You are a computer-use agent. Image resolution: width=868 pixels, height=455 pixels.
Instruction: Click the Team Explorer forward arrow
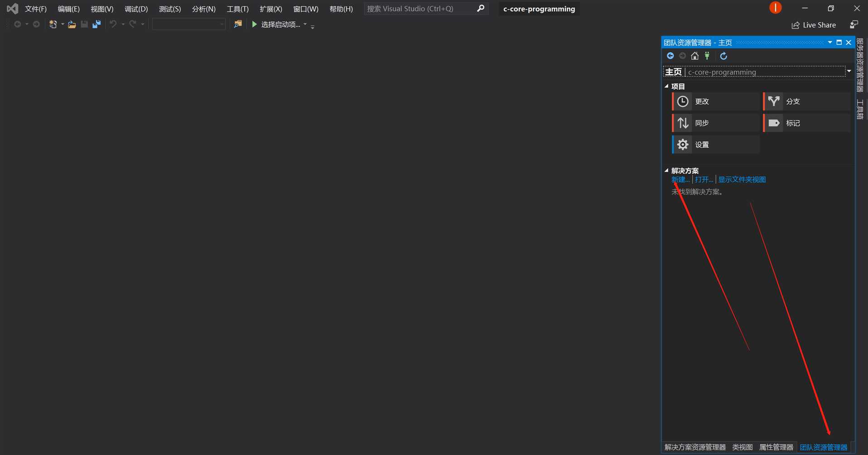(x=682, y=56)
